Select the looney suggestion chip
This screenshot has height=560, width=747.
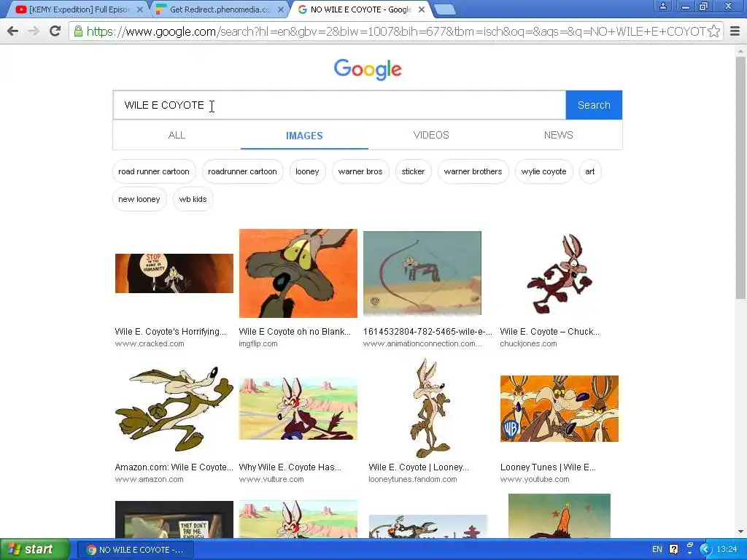pos(307,171)
